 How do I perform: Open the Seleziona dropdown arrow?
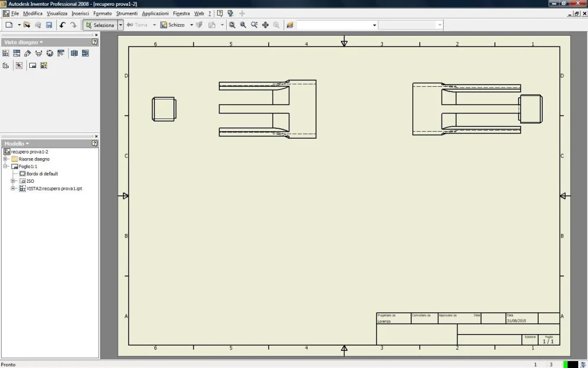coord(121,25)
